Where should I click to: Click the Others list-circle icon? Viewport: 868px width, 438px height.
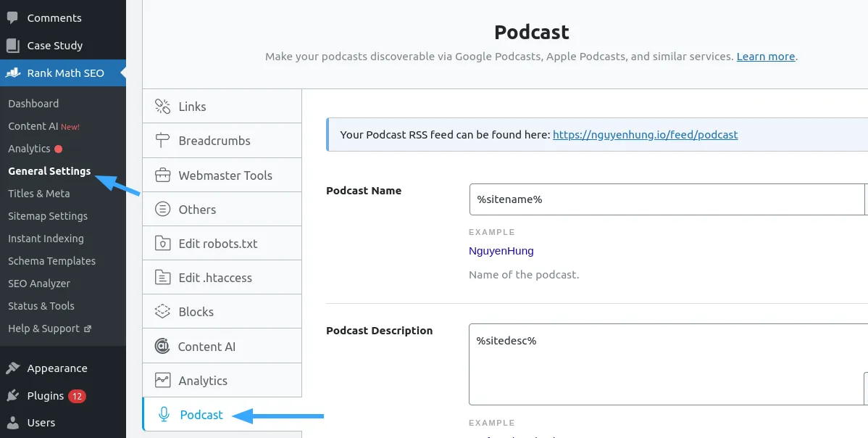click(162, 210)
